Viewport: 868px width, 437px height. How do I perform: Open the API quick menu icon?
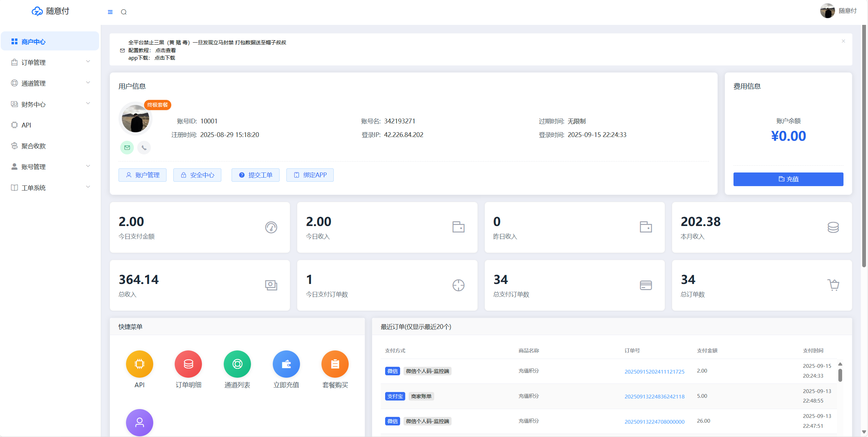coord(139,364)
